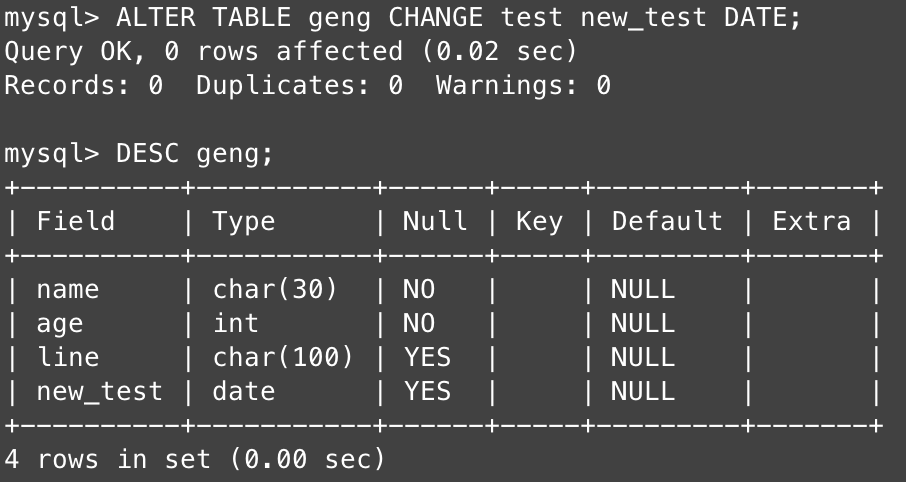Screen dimensions: 906x482
Task: Click the Default column header
Action: [x=667, y=221]
